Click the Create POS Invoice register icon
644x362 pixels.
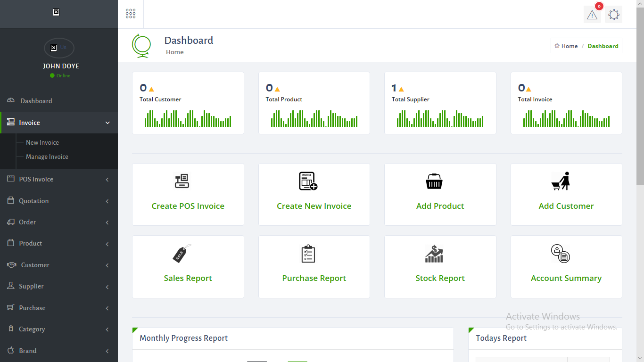tap(182, 181)
